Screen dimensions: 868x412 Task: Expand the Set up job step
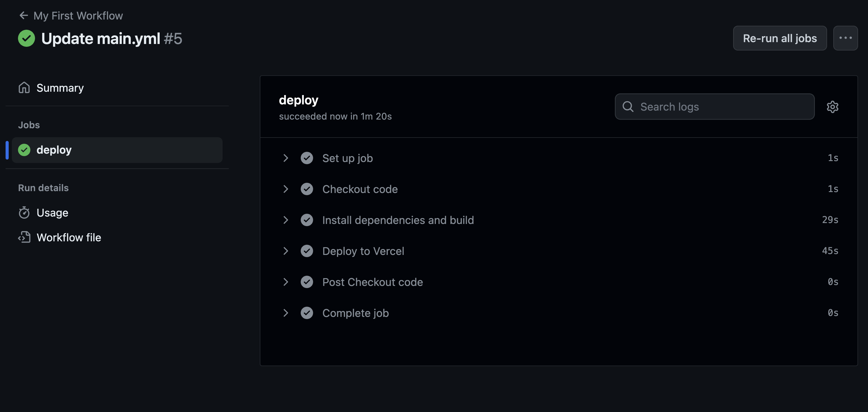tap(286, 158)
